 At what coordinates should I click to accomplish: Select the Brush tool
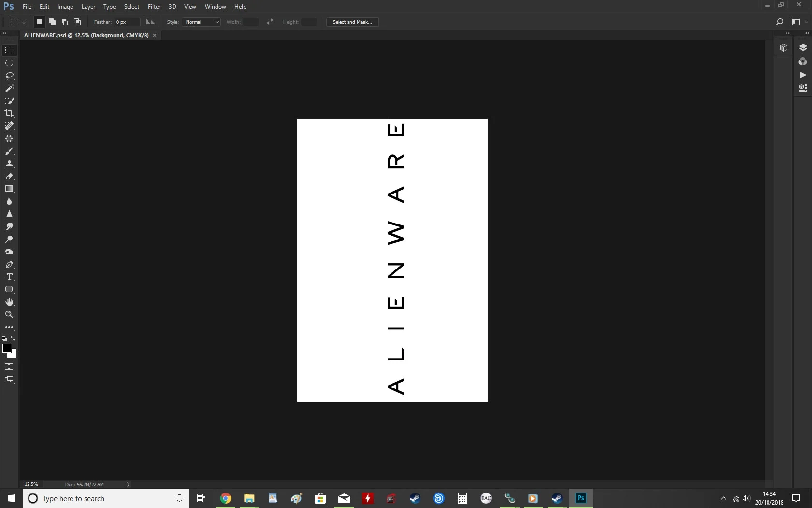click(9, 151)
